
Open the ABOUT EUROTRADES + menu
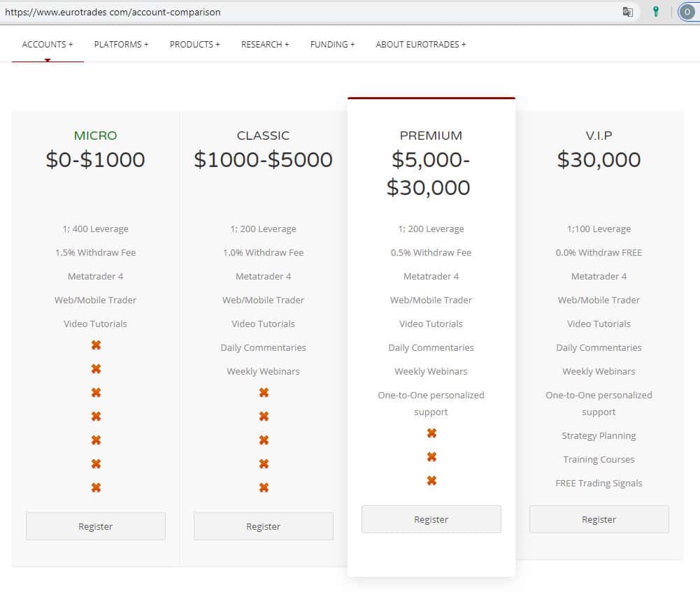click(x=420, y=44)
